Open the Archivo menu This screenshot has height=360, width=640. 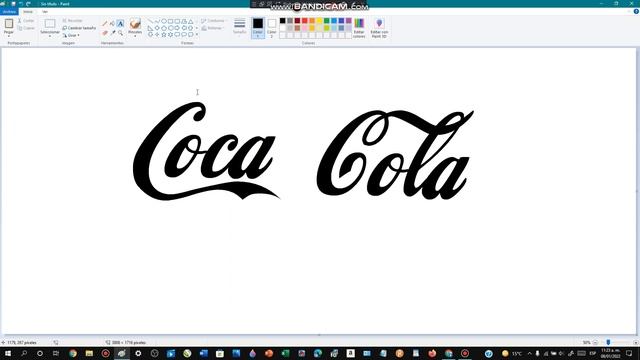click(x=9, y=11)
